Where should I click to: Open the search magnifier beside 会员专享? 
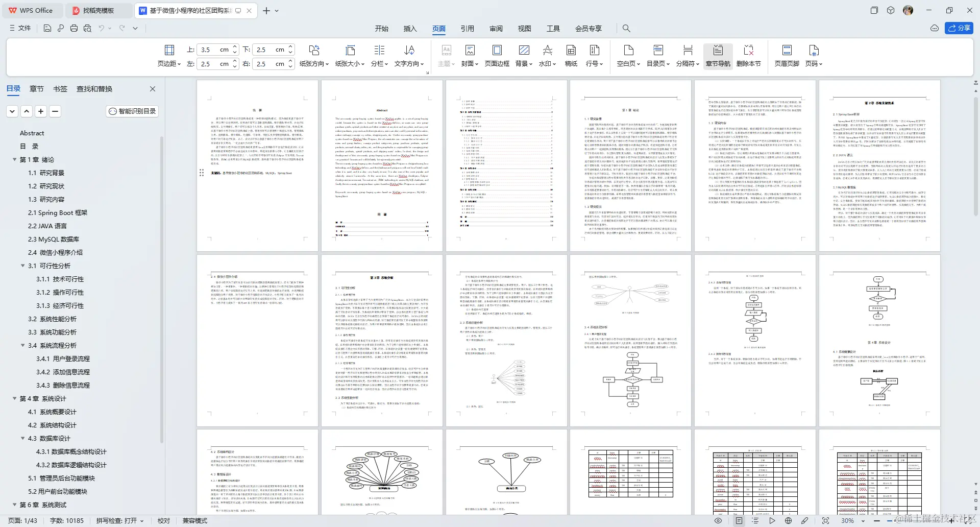click(x=626, y=29)
